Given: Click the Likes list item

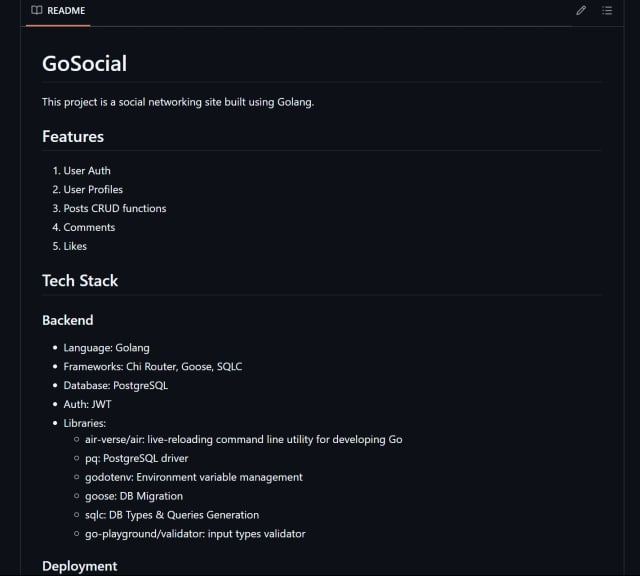Looking at the screenshot, I should (x=75, y=246).
